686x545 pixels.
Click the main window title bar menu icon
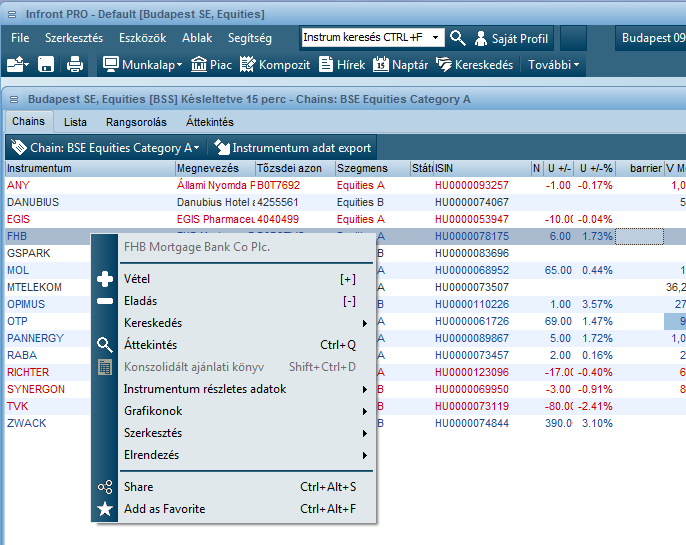[x=12, y=14]
